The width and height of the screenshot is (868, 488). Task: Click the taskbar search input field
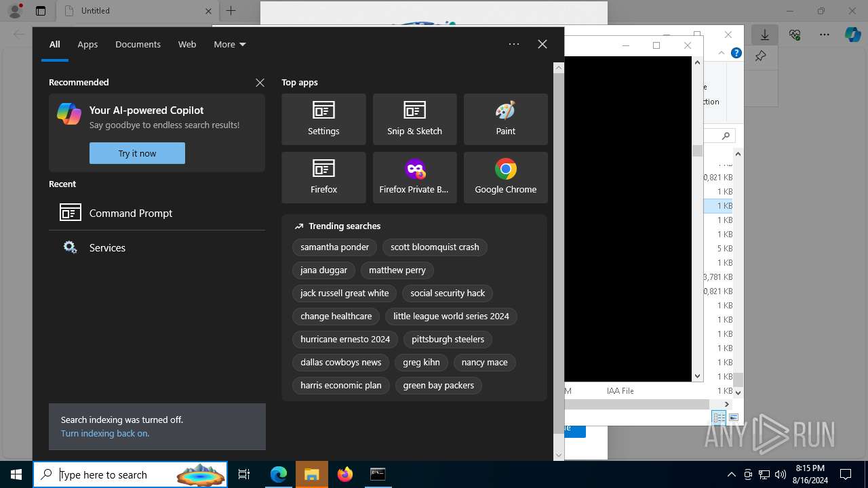[x=131, y=474]
